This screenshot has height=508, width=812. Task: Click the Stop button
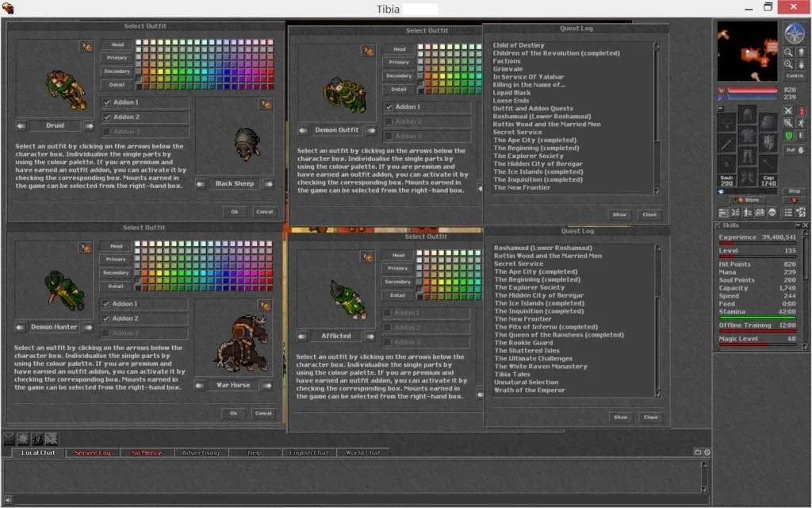click(795, 190)
